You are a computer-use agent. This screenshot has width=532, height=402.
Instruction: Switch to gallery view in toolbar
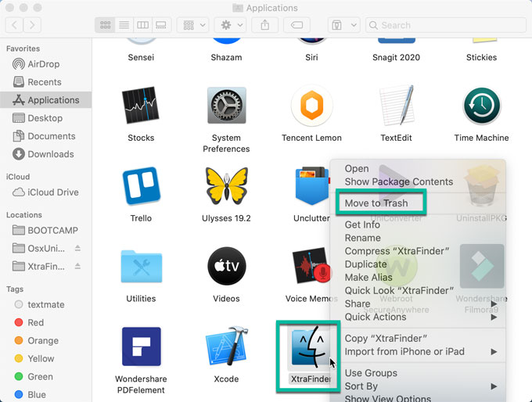coord(161,25)
